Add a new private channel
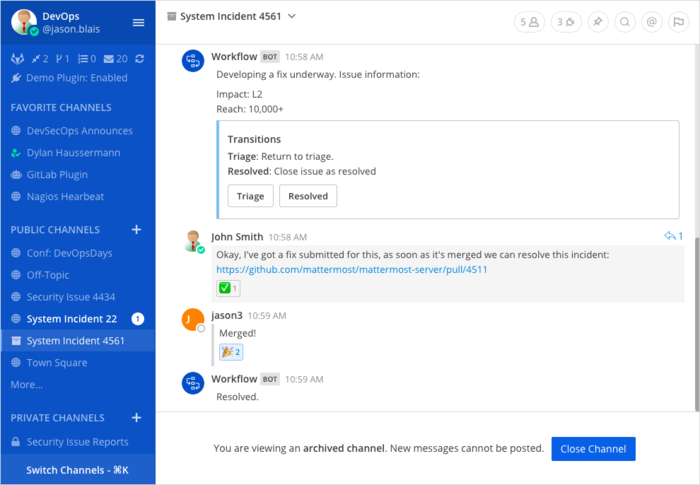This screenshot has width=700, height=485. click(x=137, y=417)
